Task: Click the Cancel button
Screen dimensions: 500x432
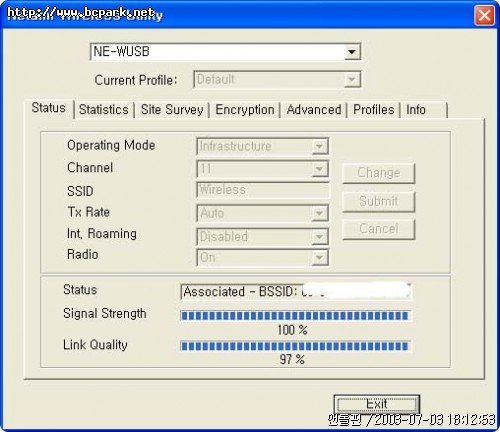Action: [x=379, y=229]
